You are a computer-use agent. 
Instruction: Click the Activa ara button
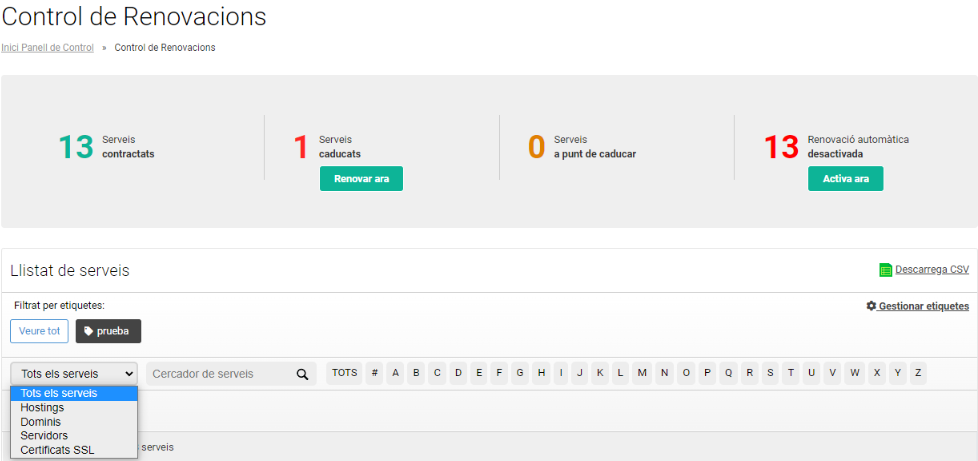(846, 178)
